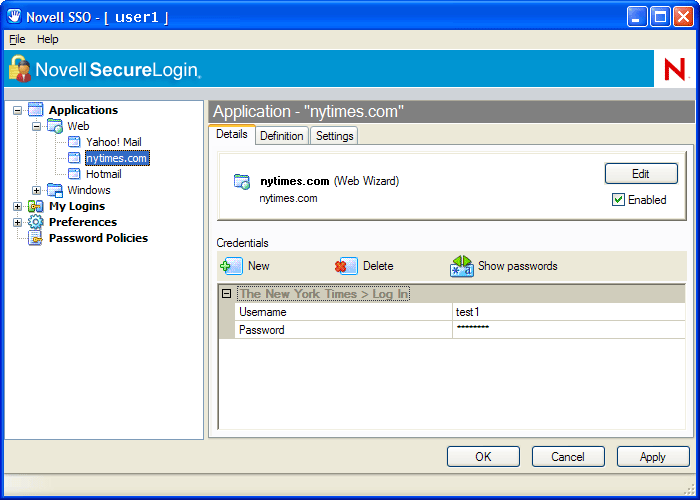Collapse the Web tree node
Screen dimensions: 700x500
[36, 126]
